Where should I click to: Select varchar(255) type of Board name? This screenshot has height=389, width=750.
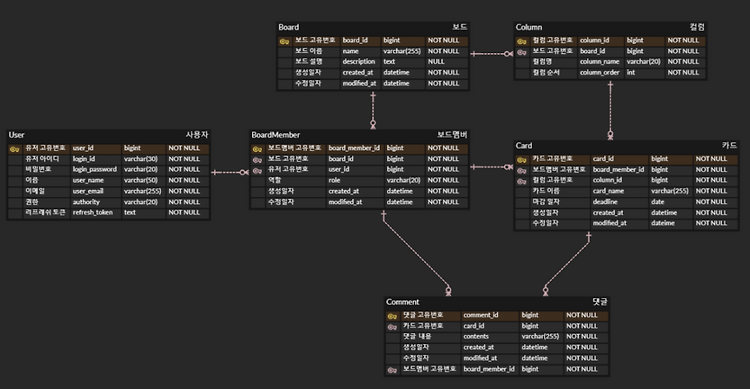(x=402, y=51)
